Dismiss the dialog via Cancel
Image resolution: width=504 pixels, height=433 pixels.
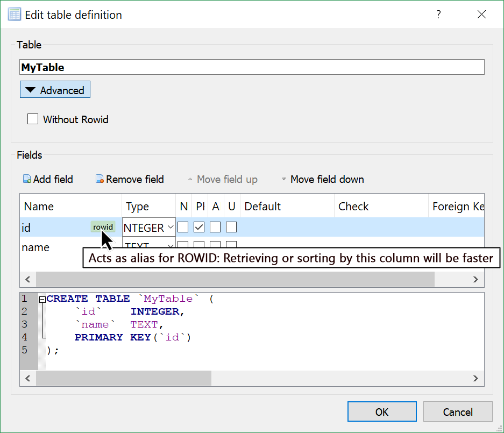[x=458, y=411]
